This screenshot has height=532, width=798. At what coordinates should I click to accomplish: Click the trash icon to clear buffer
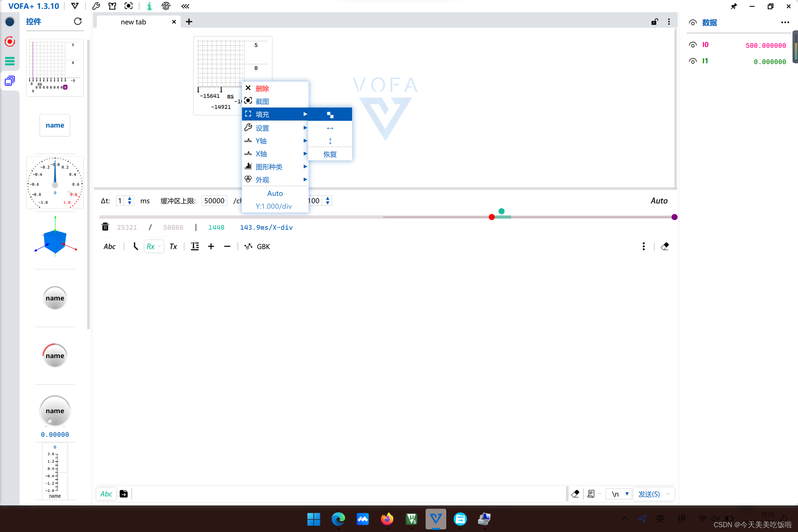105,227
